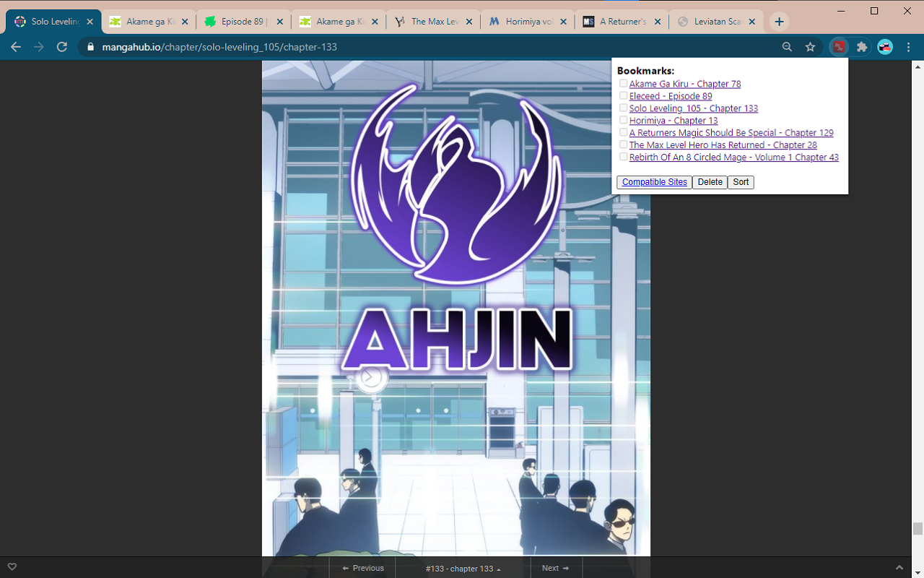This screenshot has height=578, width=924.
Task: Open A Returners Magic Chapter 129 bookmark
Action: tap(731, 133)
